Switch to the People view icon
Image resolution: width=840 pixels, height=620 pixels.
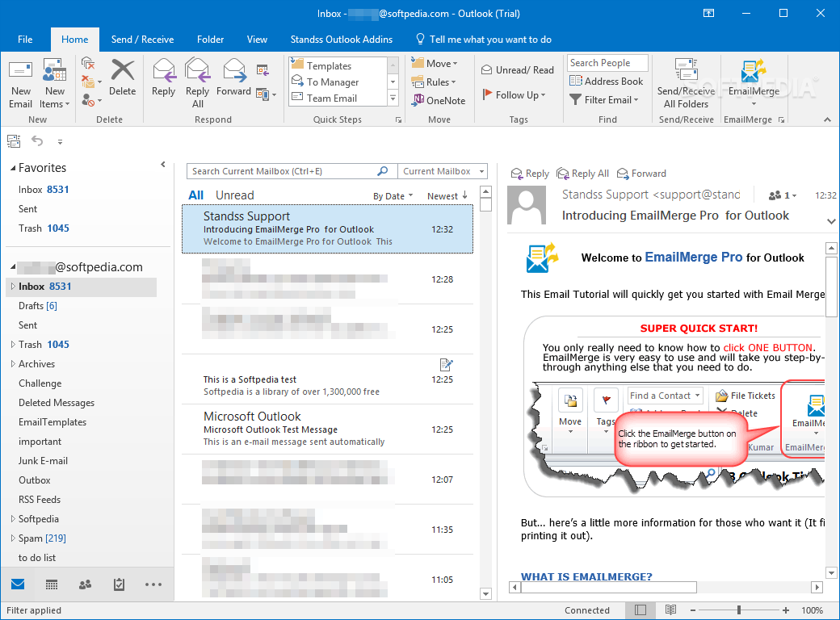pos(85,584)
